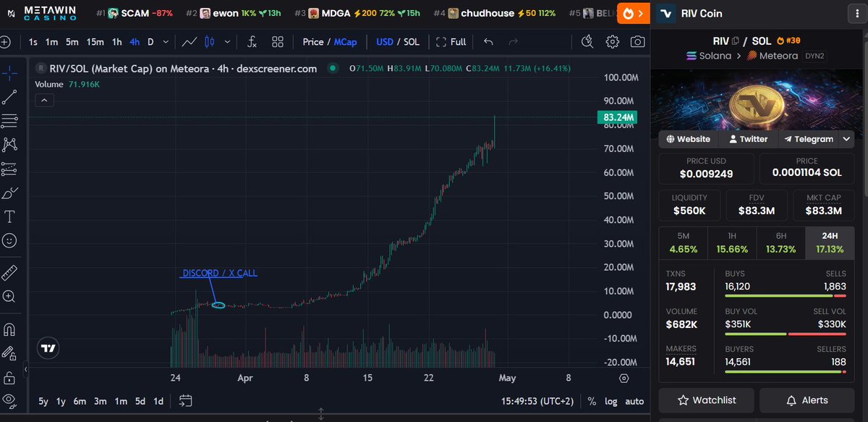The image size is (868, 422).
Task: Select the 5d date range
Action: click(x=140, y=401)
